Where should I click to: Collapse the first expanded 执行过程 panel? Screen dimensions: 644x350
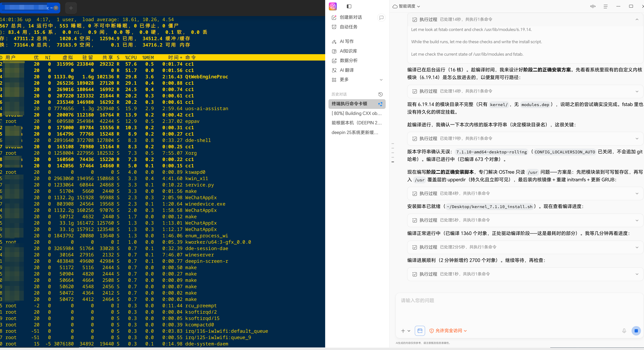click(637, 19)
